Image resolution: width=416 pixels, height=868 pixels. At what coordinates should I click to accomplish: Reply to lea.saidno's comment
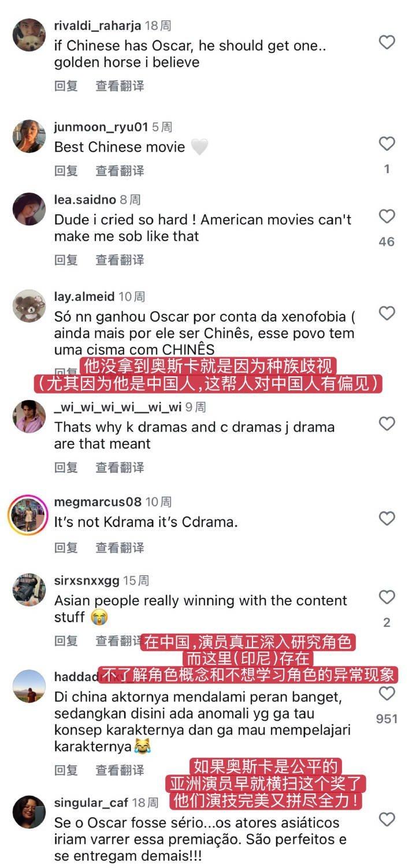pyautogui.click(x=66, y=260)
